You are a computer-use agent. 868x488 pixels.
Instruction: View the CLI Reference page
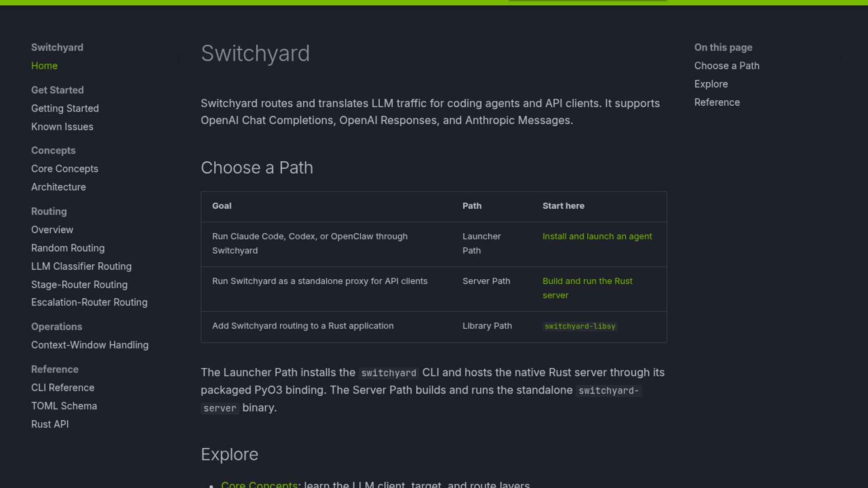pyautogui.click(x=63, y=388)
